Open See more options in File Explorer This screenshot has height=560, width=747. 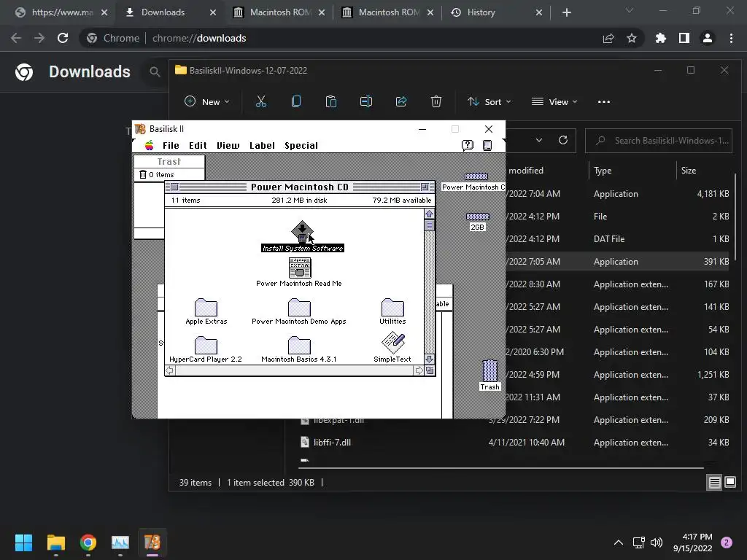(603, 101)
